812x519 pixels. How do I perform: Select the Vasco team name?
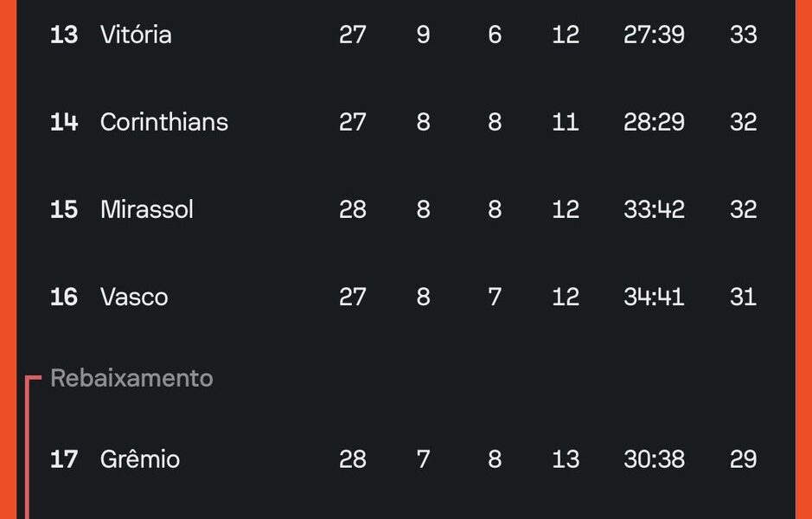point(134,298)
